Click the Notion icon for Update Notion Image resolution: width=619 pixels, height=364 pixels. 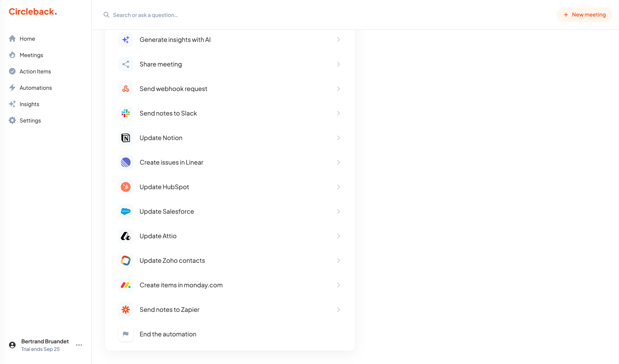125,138
